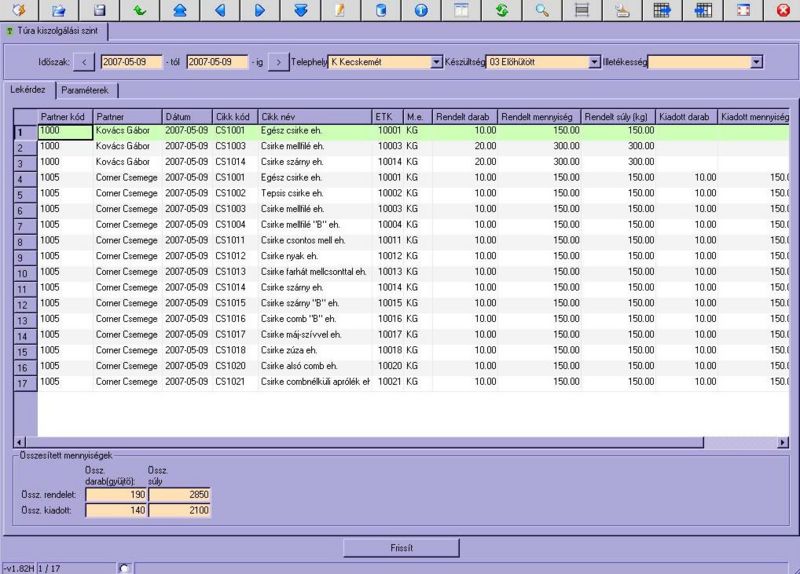800x574 pixels.
Task: Click the grid's horizontal scrollbar right arrow
Action: coord(783,442)
